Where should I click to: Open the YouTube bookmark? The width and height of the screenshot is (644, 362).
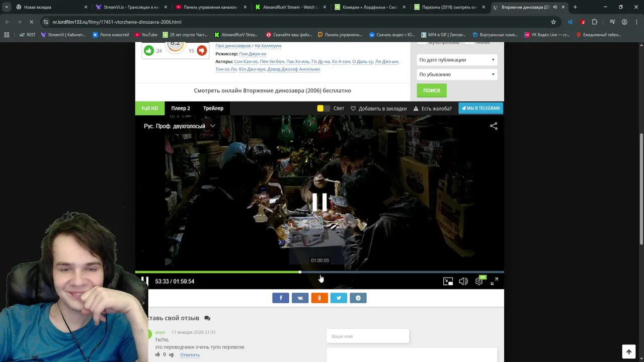pos(146,35)
